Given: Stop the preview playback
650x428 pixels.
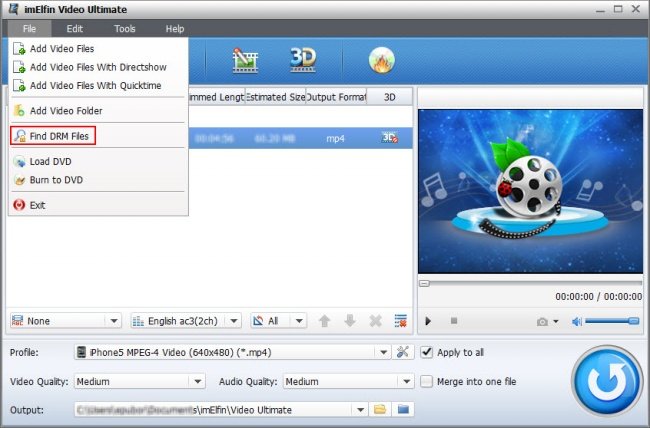Looking at the screenshot, I should (x=454, y=321).
